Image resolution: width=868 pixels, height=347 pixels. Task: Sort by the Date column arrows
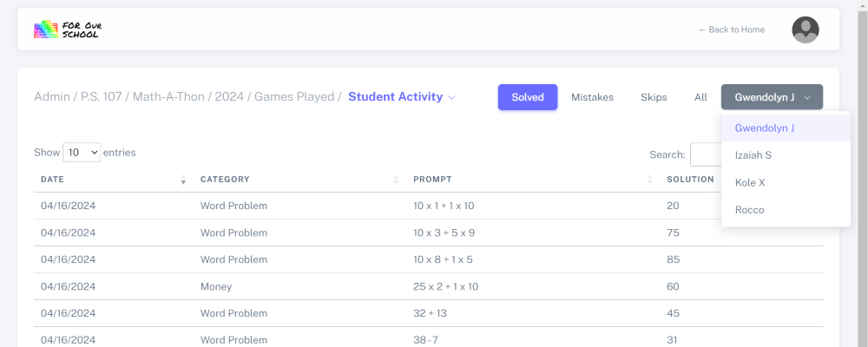[183, 180]
